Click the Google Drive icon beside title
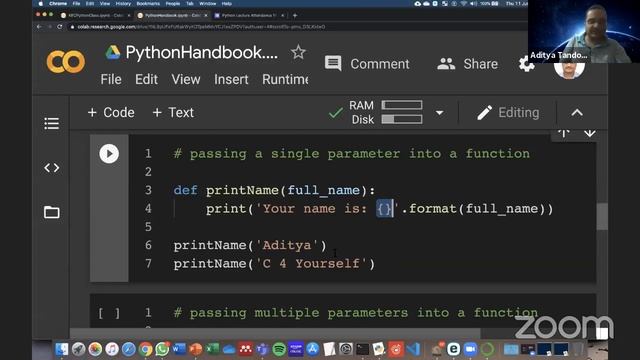 (x=113, y=52)
